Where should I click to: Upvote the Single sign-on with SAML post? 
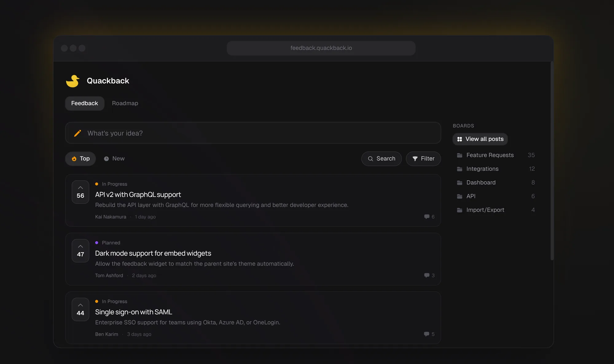coord(80,309)
